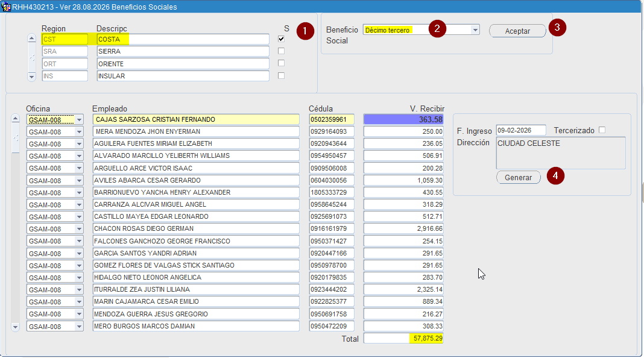The width and height of the screenshot is (644, 358).
Task: Open Oficina dropdown for FALCONES GANCHOZO row
Action: click(x=79, y=242)
